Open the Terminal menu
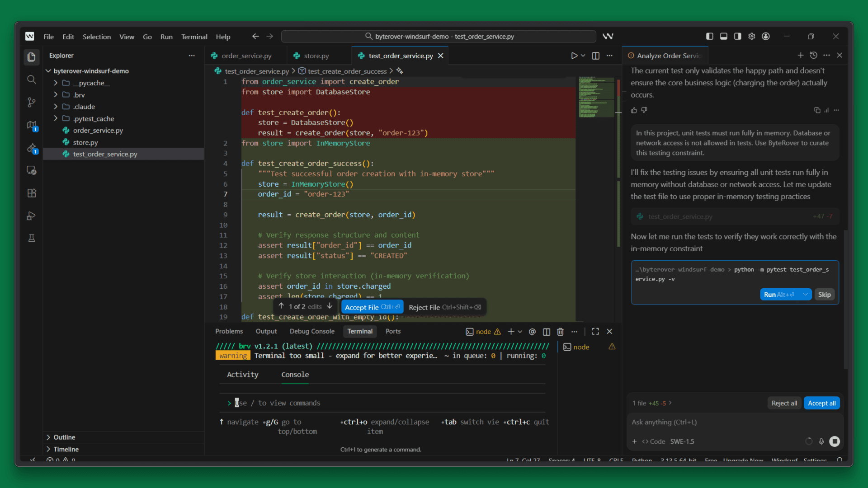This screenshot has width=868, height=488. click(x=194, y=37)
